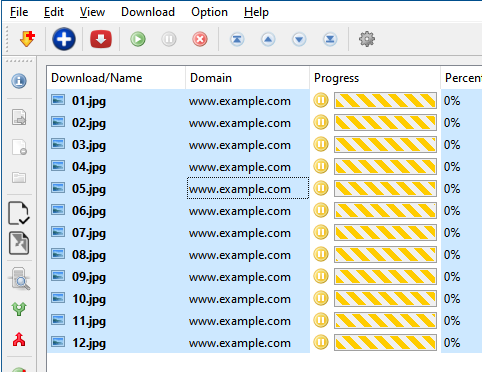Image resolution: width=482 pixels, height=372 pixels.
Task: Click the orange arrow add-download icon
Action: coord(27,39)
